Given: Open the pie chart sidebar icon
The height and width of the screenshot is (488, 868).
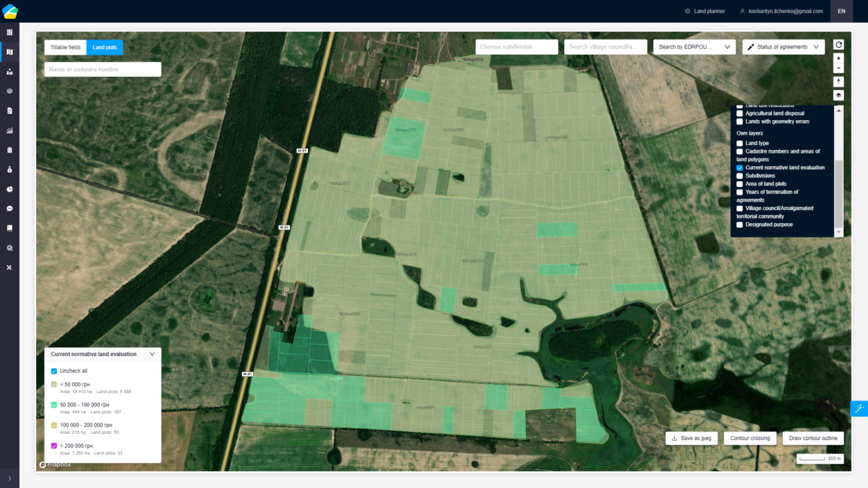Looking at the screenshot, I should tap(10, 189).
